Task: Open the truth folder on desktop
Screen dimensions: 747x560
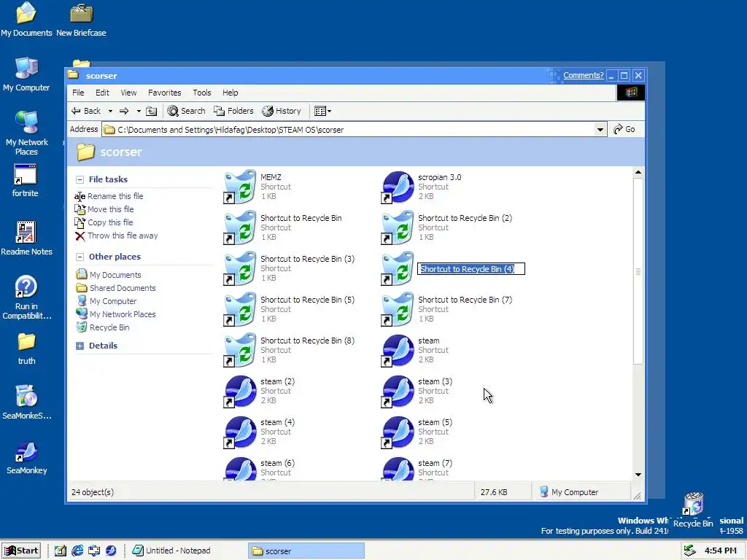Action: point(26,349)
